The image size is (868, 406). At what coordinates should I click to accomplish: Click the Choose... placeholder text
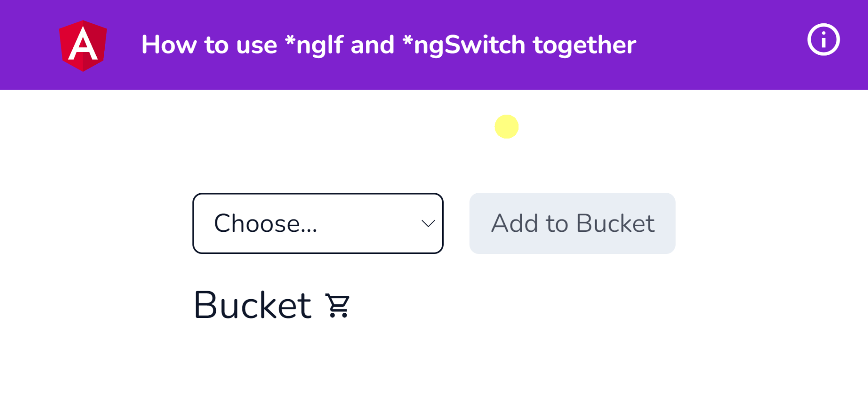tap(265, 223)
